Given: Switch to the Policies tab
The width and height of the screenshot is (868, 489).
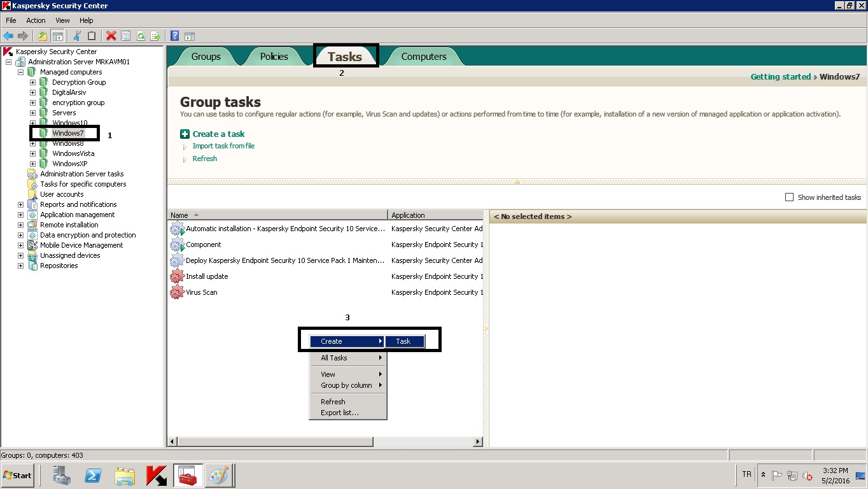Looking at the screenshot, I should pyautogui.click(x=274, y=57).
